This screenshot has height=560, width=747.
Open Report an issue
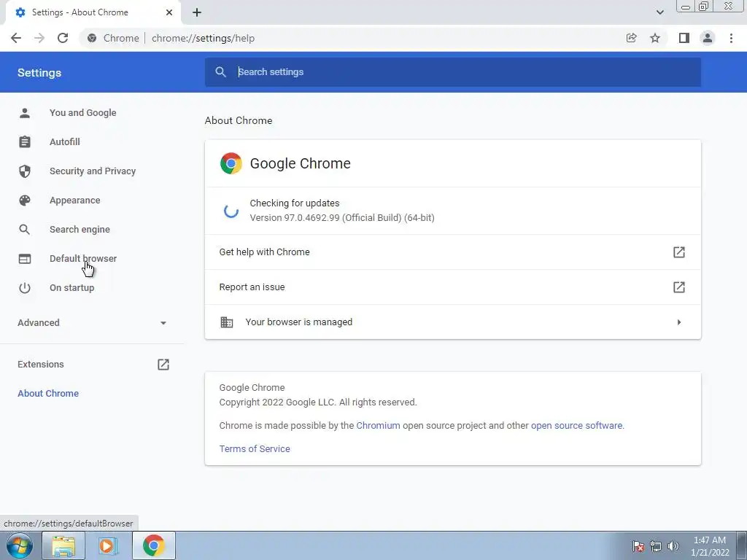coord(452,287)
